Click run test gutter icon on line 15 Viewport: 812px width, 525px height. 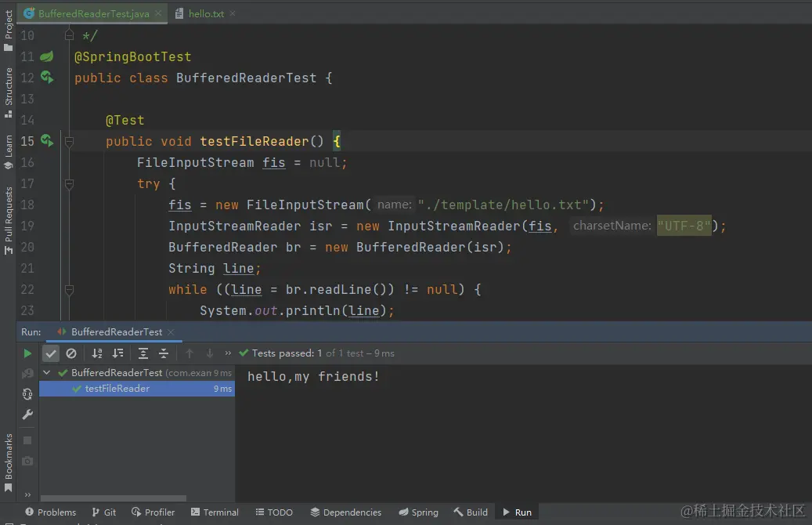[47, 140]
